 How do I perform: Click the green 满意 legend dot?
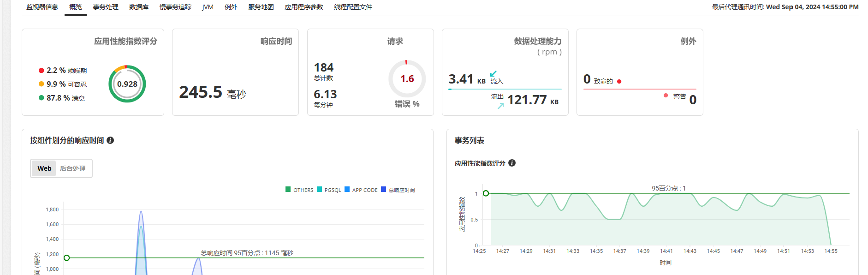(x=41, y=98)
